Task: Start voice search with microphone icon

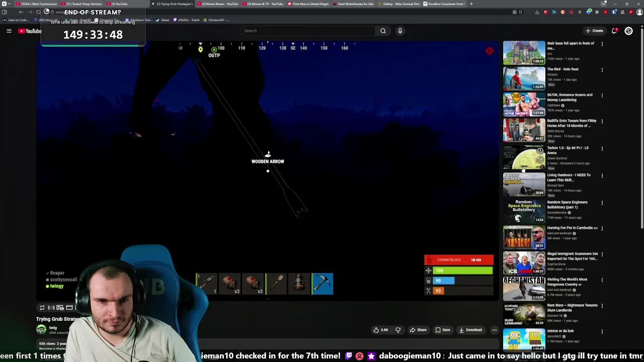Action: (400, 31)
